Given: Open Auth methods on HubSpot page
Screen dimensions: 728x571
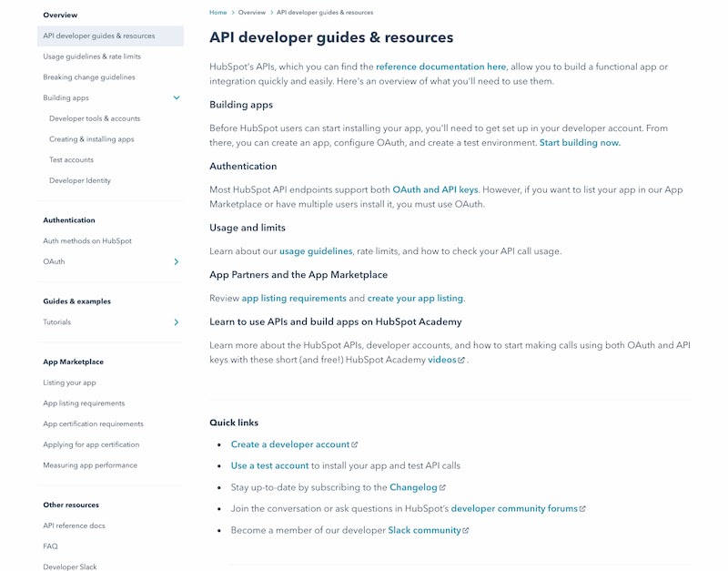Looking at the screenshot, I should 88,240.
